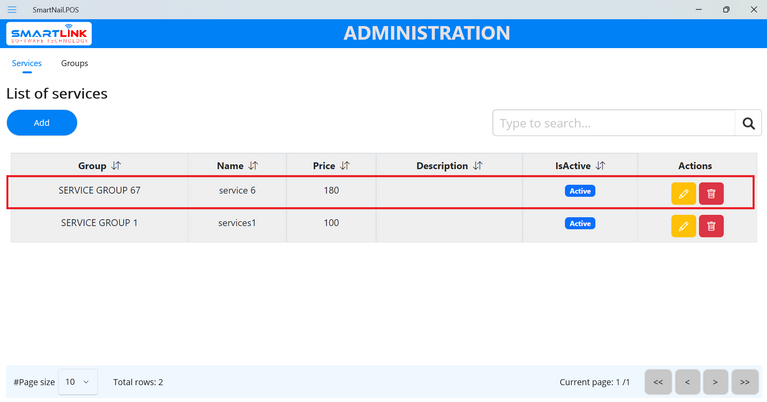
Task: Sort by Description column sort icon
Action: [478, 166]
